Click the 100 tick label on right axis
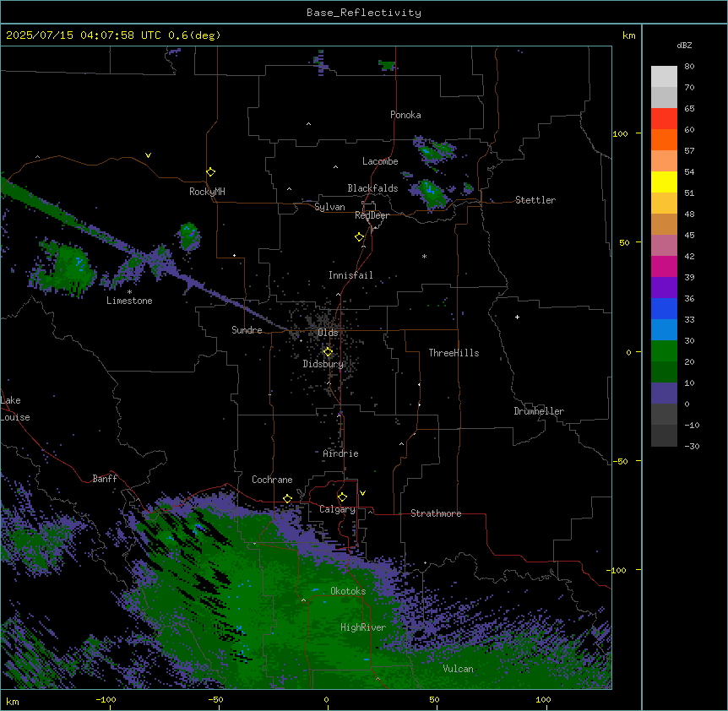Image resolution: width=728 pixels, height=711 pixels. [x=620, y=133]
